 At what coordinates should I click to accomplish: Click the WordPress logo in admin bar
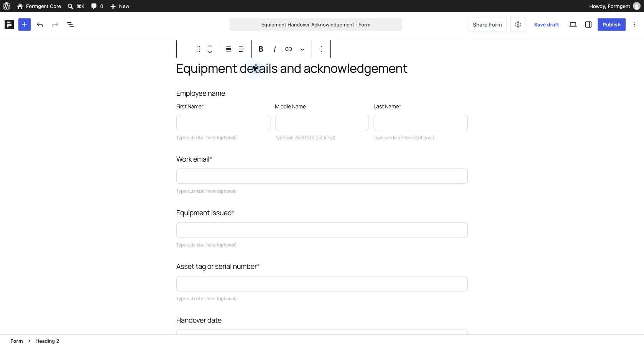click(7, 6)
